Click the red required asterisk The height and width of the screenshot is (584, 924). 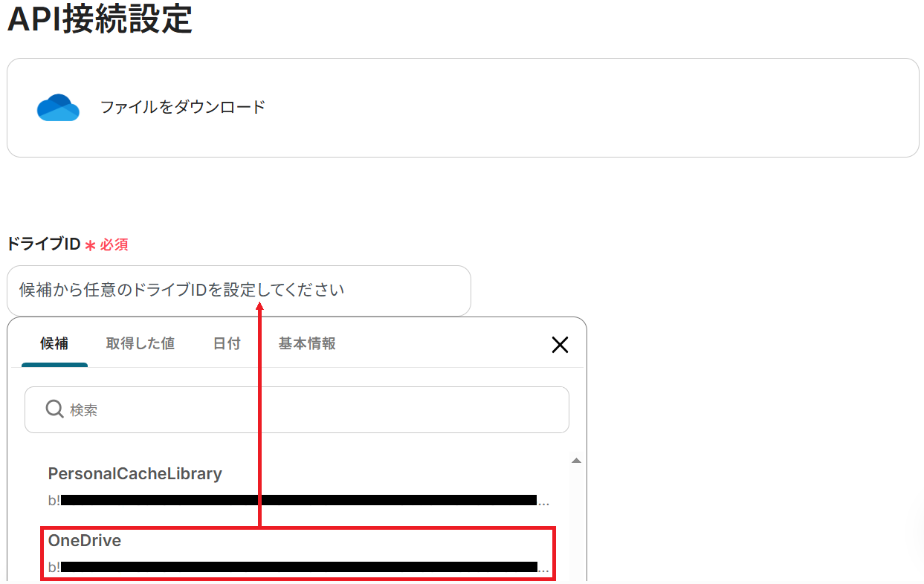90,245
